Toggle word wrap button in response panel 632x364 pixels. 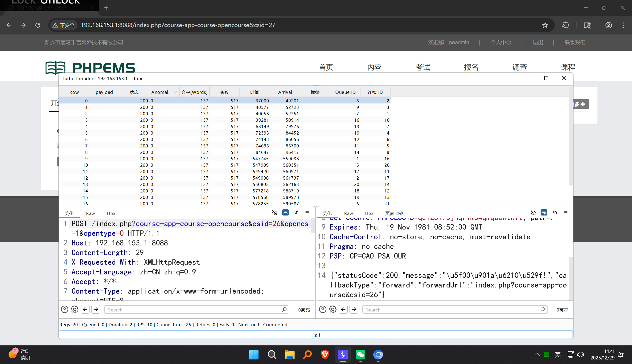544,213
